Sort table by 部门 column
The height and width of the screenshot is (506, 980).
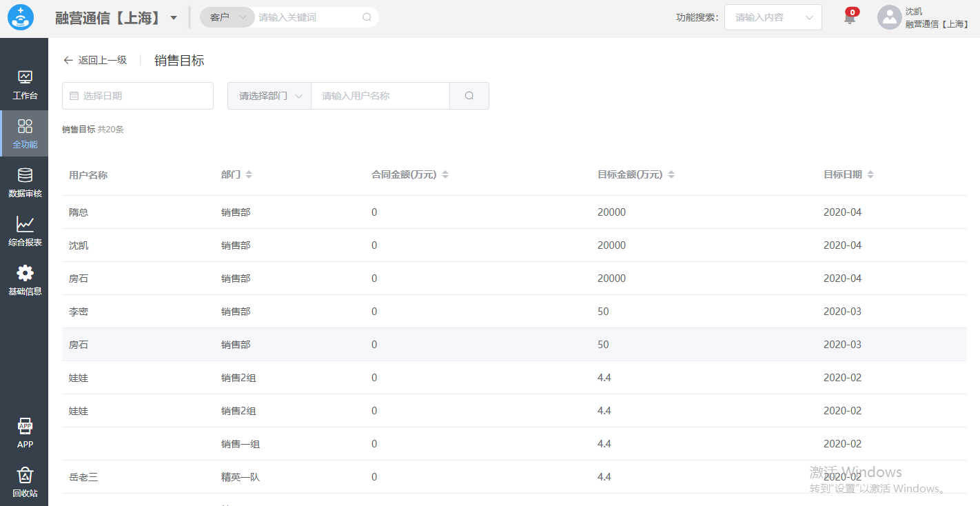point(249,175)
